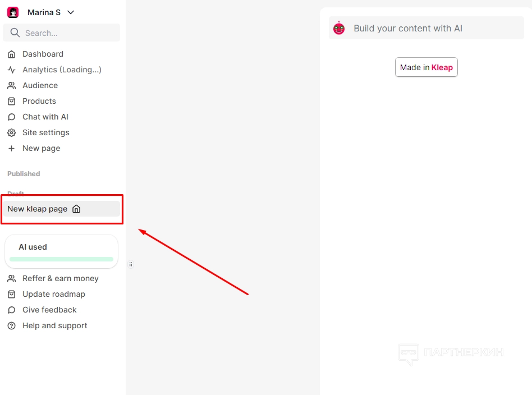Click the search magnifier icon
Viewport: 532px width, 395px height.
15,33
